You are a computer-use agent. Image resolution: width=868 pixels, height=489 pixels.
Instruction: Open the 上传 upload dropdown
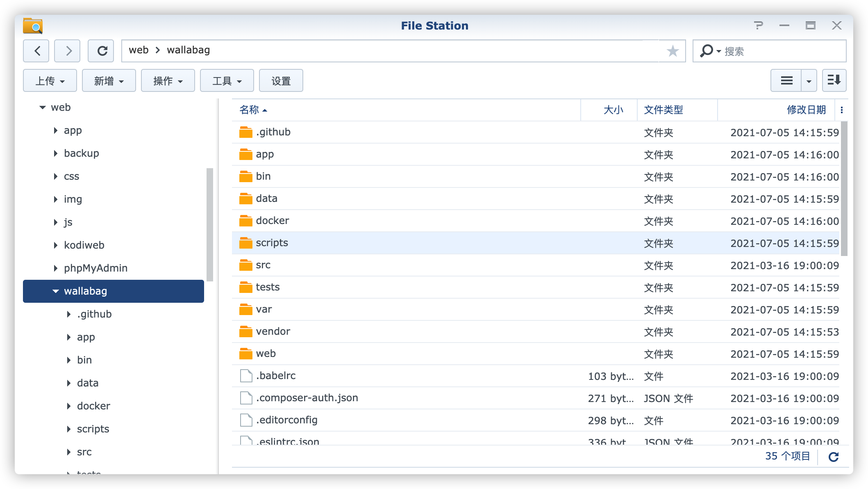click(x=50, y=80)
